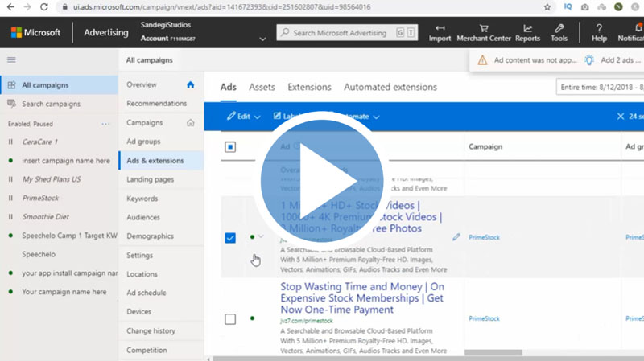644x361 pixels.
Task: Switch to Automated extensions tab
Action: 390,87
